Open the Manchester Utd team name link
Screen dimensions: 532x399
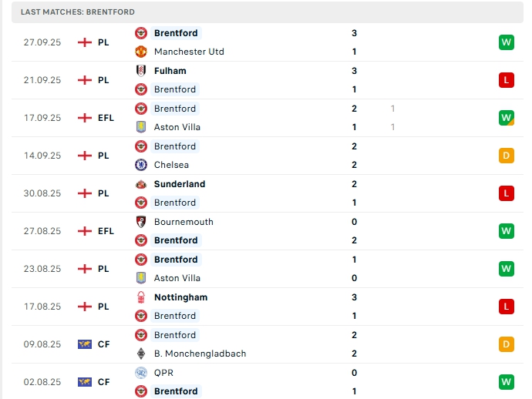click(x=189, y=52)
